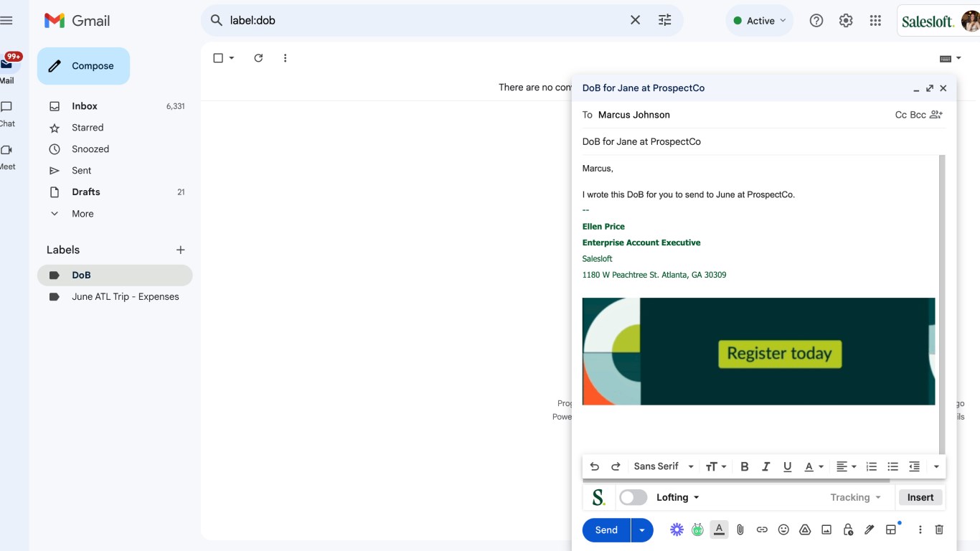Open the Active status dropdown

[x=760, y=21]
